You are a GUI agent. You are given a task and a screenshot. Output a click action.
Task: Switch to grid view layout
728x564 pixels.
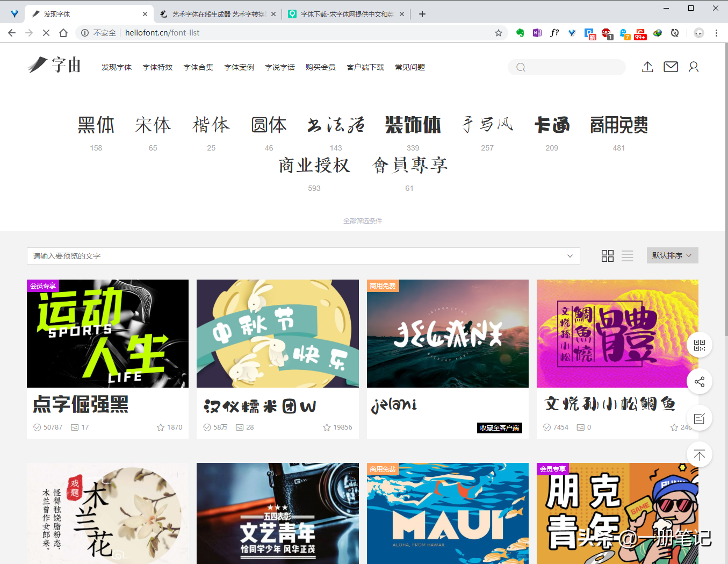[x=607, y=256]
